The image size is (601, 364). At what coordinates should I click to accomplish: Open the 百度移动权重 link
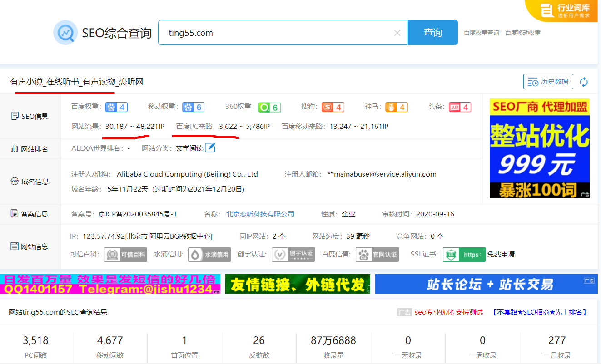[x=523, y=33]
